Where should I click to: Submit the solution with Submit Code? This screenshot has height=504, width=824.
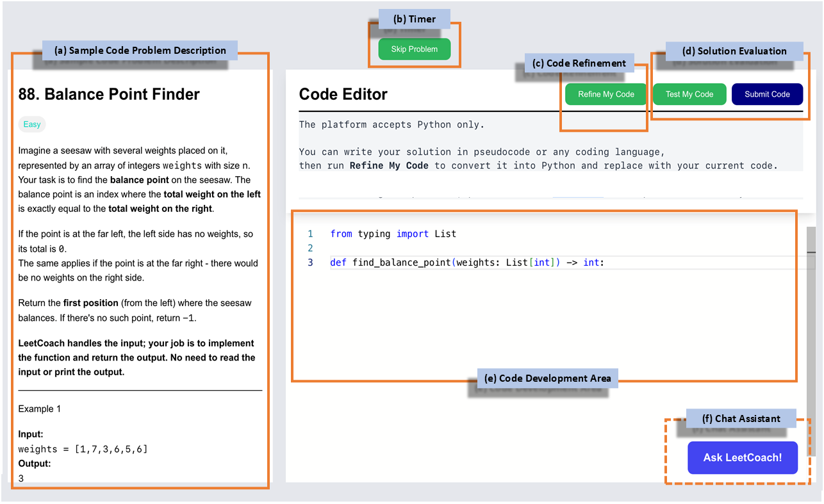point(767,94)
